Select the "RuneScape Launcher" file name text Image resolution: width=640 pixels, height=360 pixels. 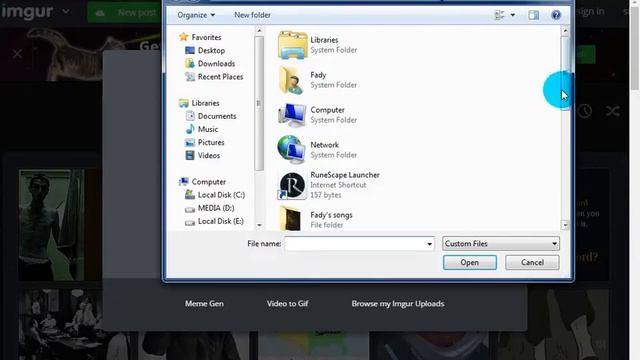click(x=345, y=175)
